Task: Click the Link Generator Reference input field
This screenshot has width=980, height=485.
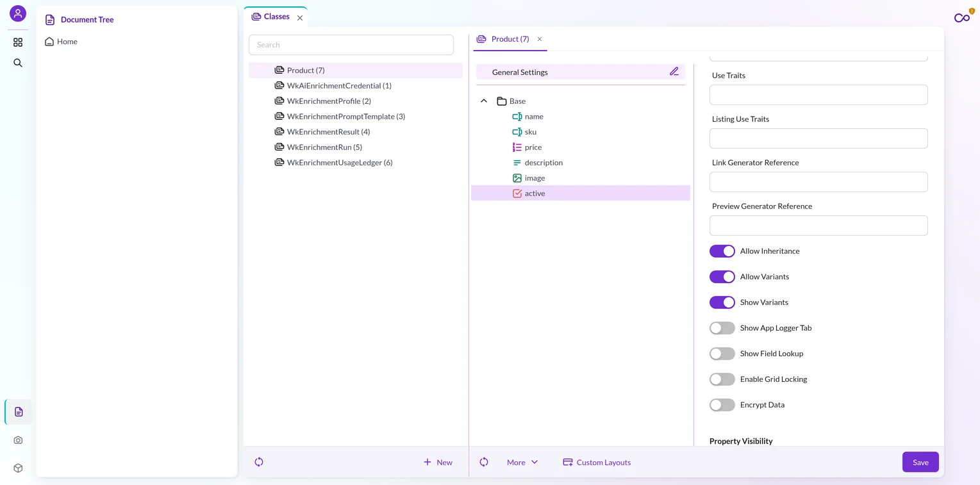Action: (818, 182)
